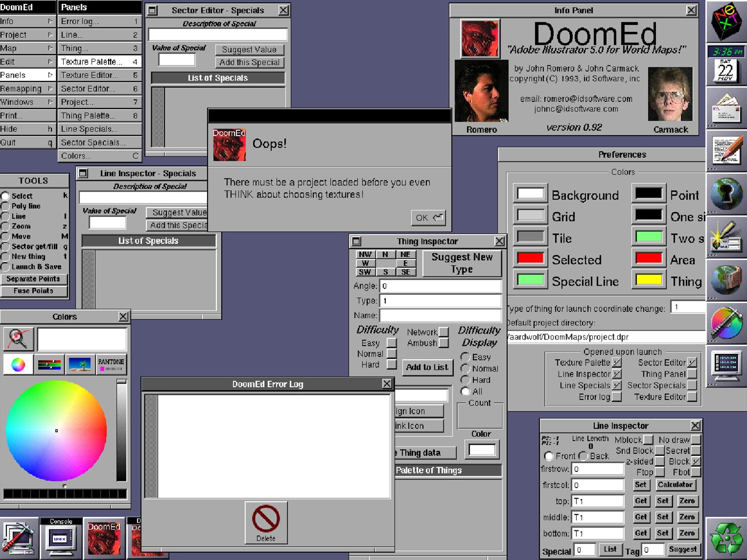Expand the Windows submenu
The height and width of the screenshot is (560, 747).
click(x=28, y=102)
